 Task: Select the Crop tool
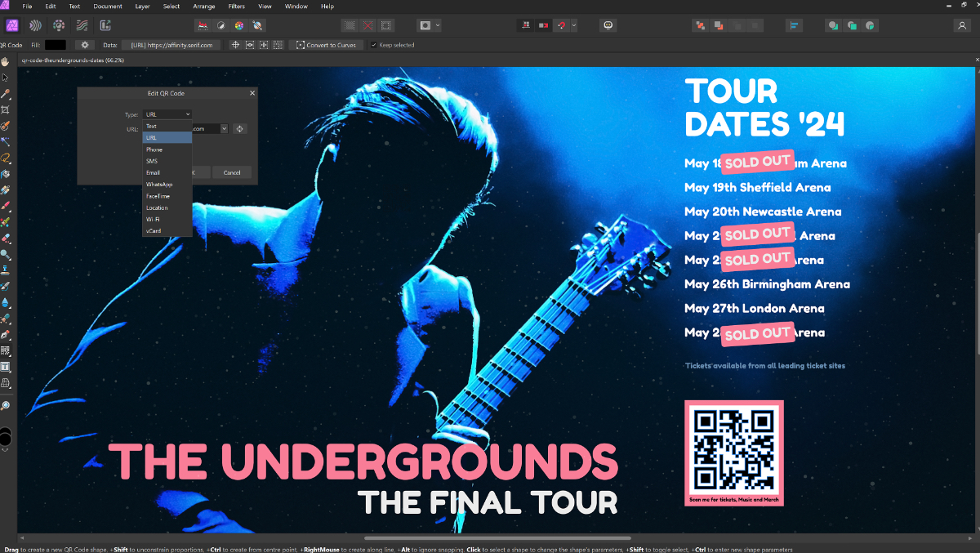pos(5,109)
